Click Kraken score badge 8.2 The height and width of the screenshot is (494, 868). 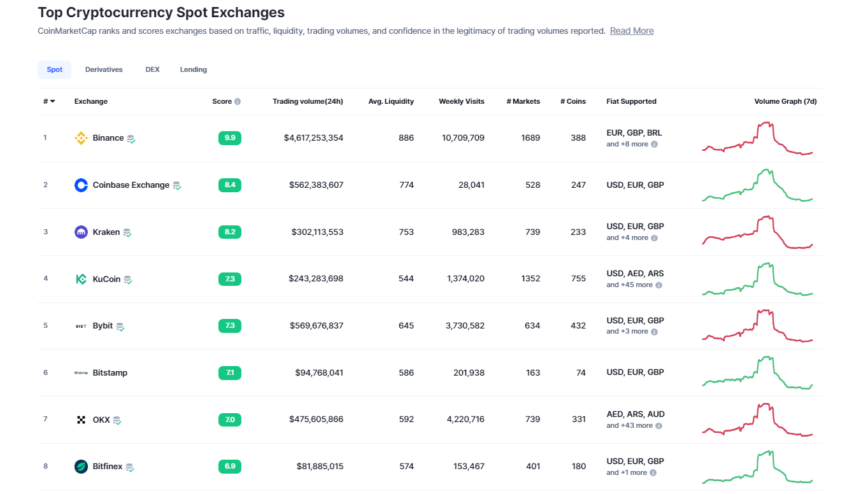230,232
